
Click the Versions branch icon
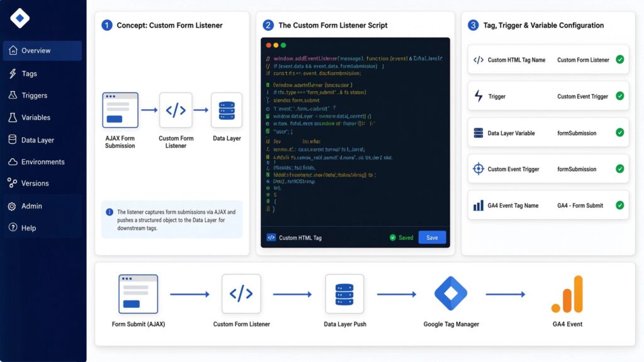[13, 183]
